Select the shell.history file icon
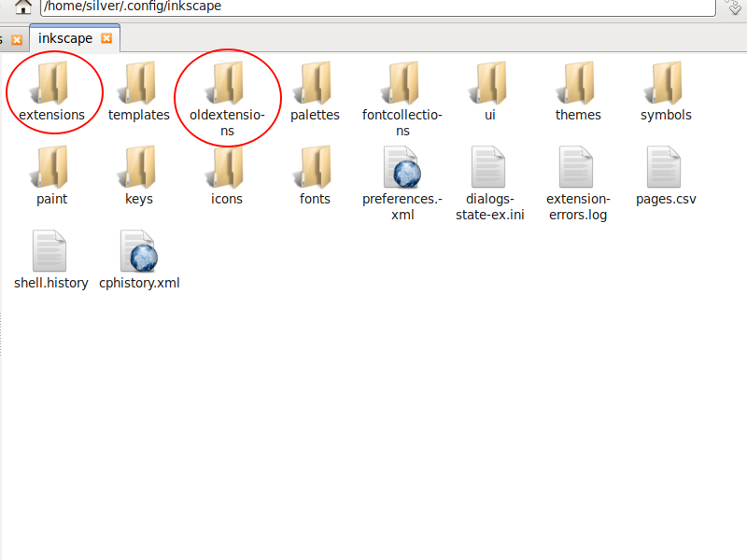Viewport: 747px width, 560px height. tap(49, 251)
